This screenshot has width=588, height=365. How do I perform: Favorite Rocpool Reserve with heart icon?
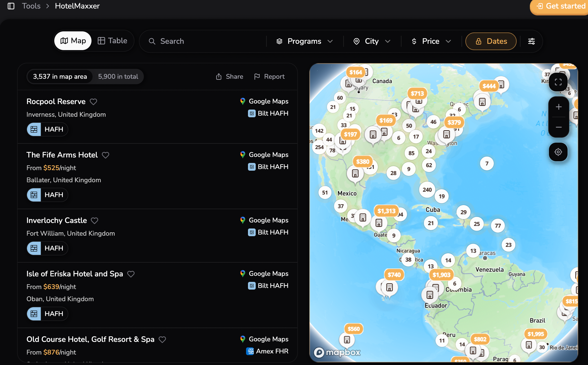tap(93, 102)
